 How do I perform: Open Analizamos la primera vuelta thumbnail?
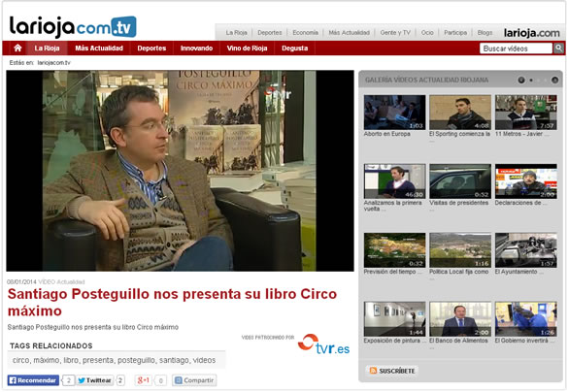point(394,181)
